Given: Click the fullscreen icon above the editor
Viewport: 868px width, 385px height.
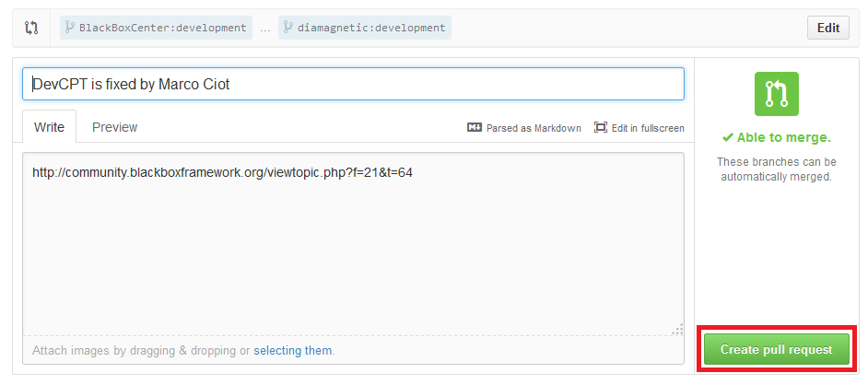Looking at the screenshot, I should [x=601, y=128].
